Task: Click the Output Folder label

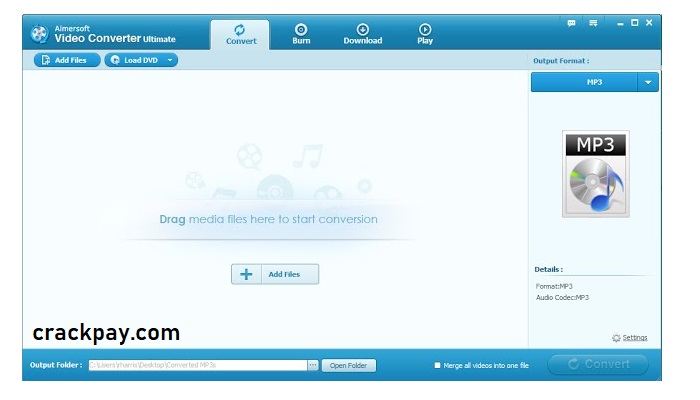Action: [56, 365]
